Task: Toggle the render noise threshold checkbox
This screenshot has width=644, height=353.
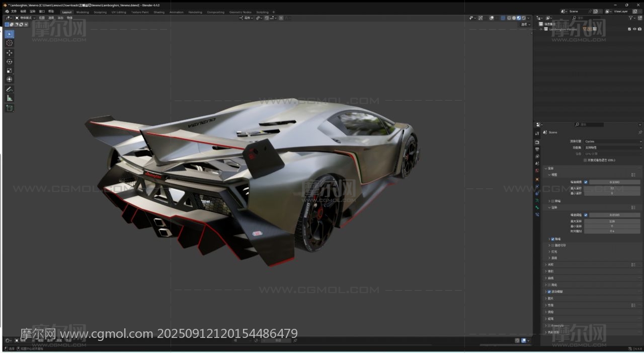Action: (586, 215)
